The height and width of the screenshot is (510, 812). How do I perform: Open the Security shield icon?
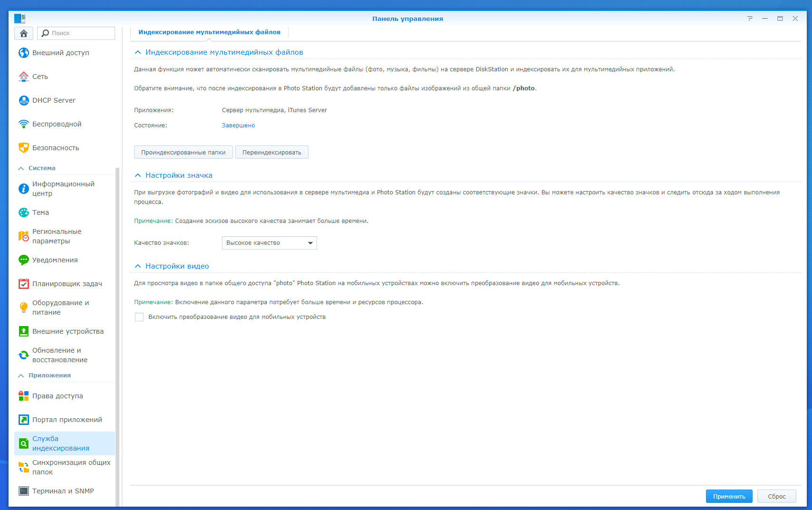click(24, 148)
